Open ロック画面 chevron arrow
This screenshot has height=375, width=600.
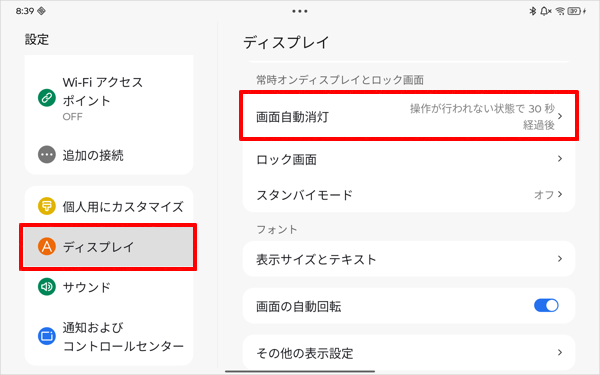(x=560, y=158)
